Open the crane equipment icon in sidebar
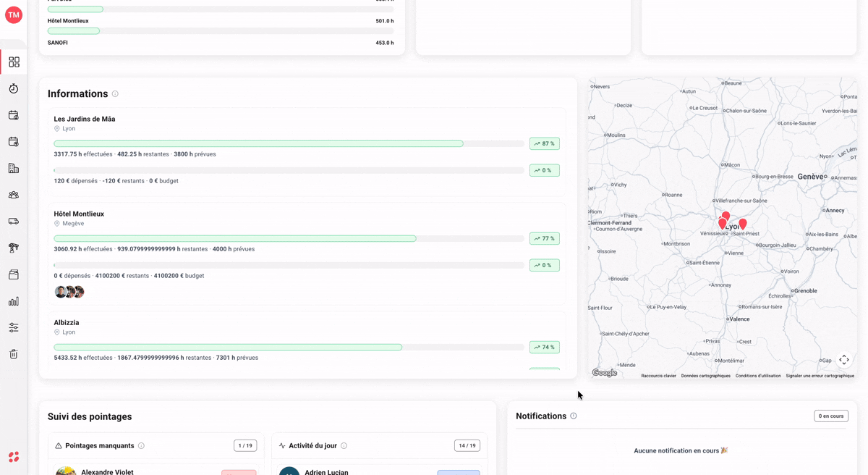Image resolution: width=868 pixels, height=475 pixels. pos(14,248)
